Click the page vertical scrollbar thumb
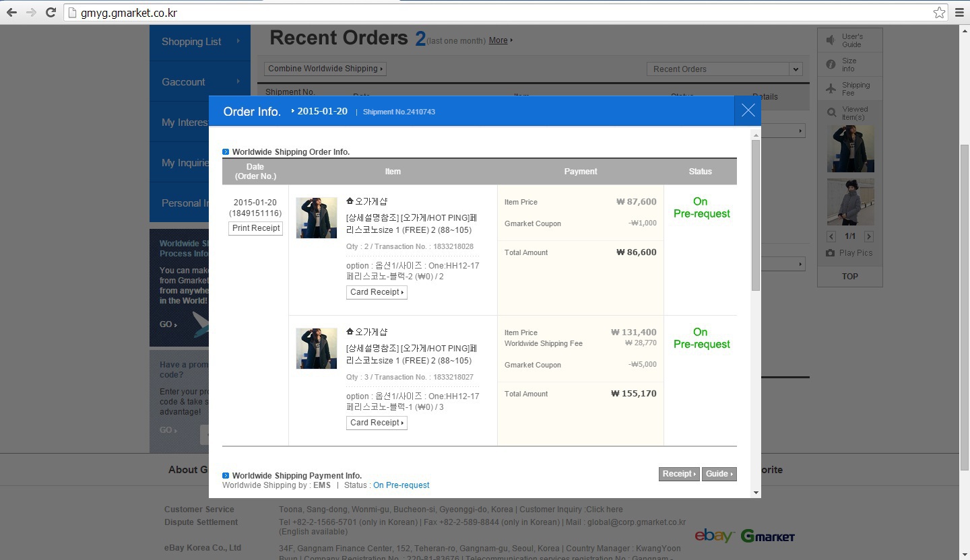Screen dimensions: 970x560 pyautogui.click(x=965, y=306)
